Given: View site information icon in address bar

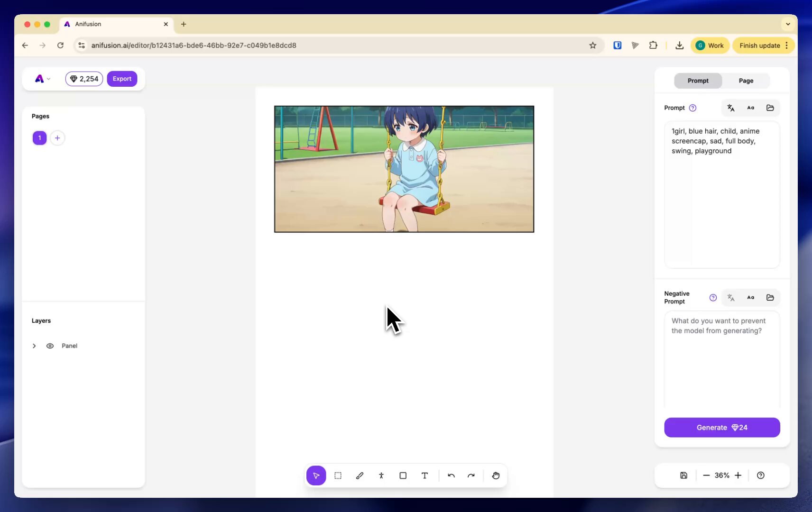Looking at the screenshot, I should click(x=82, y=46).
